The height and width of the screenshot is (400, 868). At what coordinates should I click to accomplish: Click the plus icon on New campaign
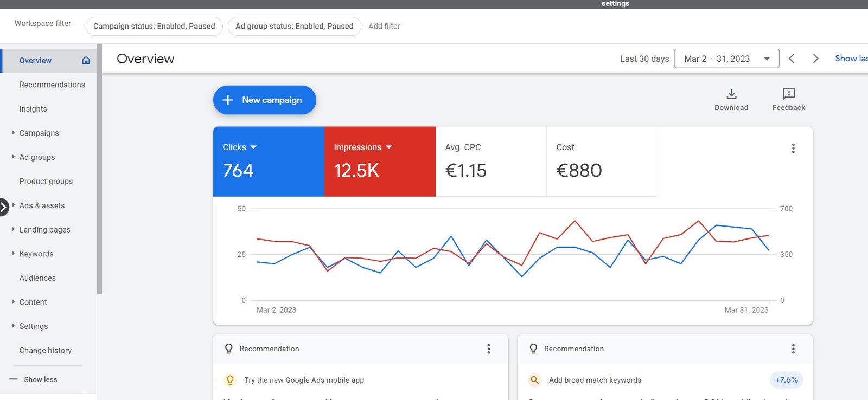(x=228, y=100)
